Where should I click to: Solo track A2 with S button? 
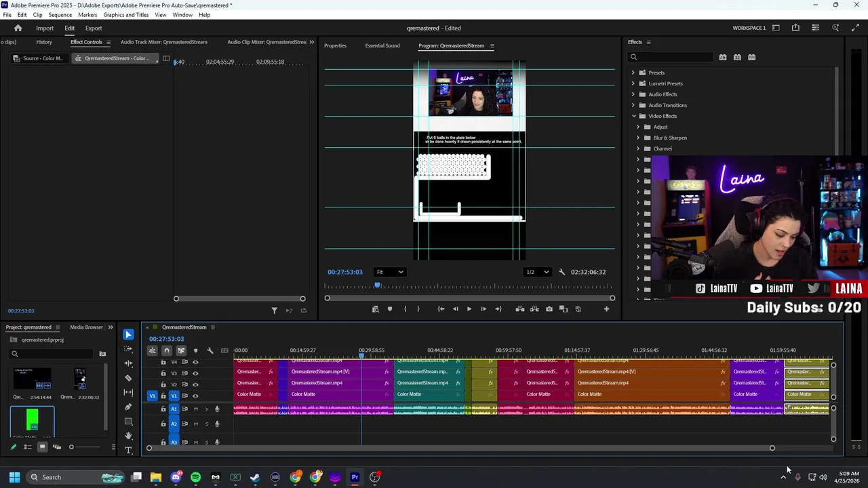[x=206, y=424]
